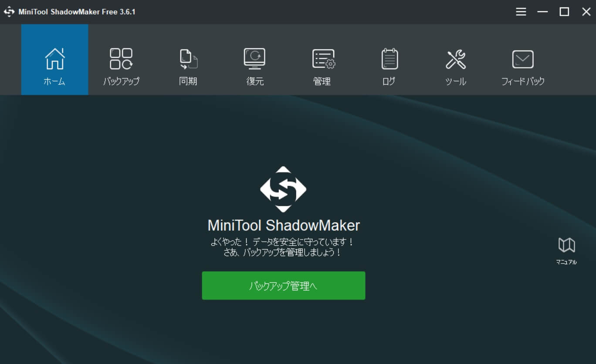Minimize the ShadowMaker window
Screen dimensions: 596x364
[542, 12]
